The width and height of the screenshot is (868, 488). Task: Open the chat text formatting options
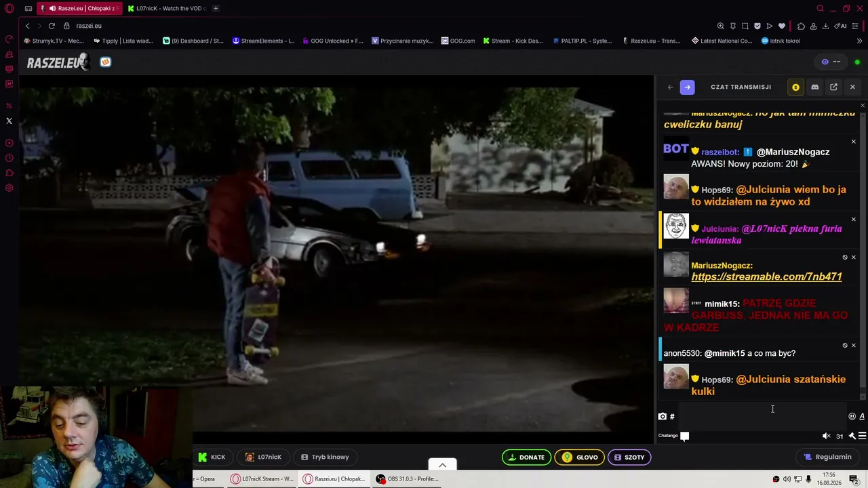click(862, 416)
